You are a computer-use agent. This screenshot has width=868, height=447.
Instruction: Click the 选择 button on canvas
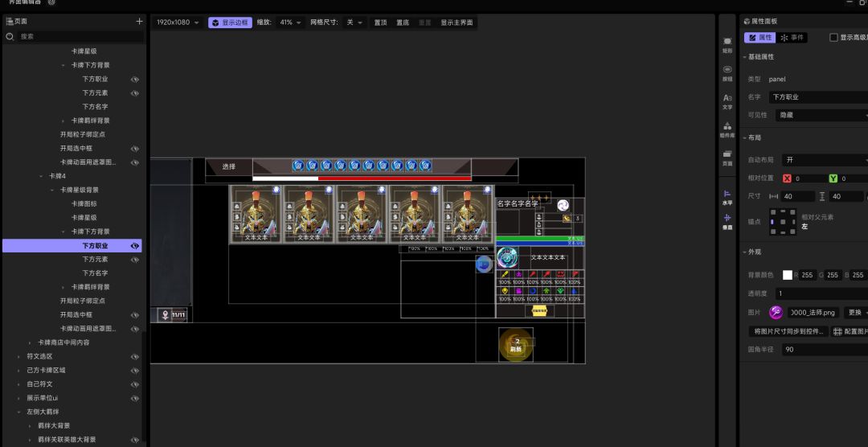[229, 166]
